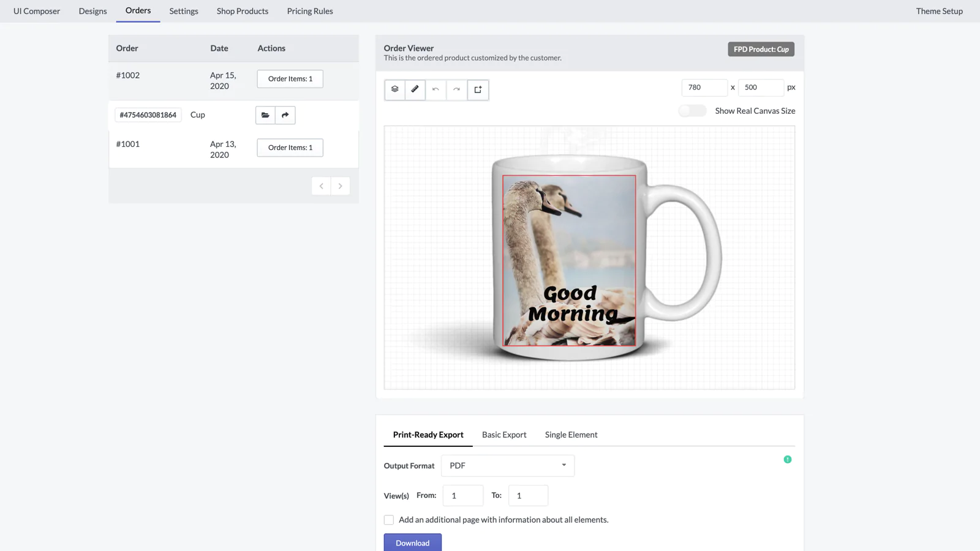Redo the canvas change

[x=456, y=89]
